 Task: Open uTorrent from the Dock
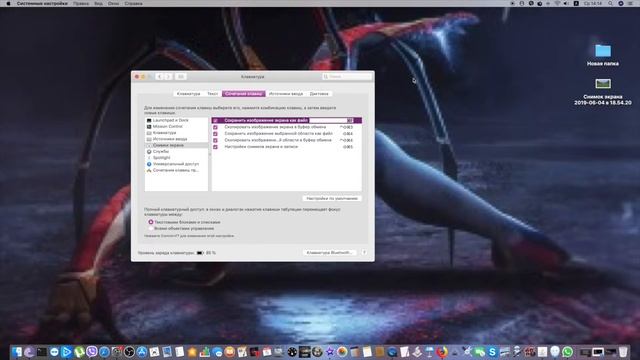pos(79,352)
